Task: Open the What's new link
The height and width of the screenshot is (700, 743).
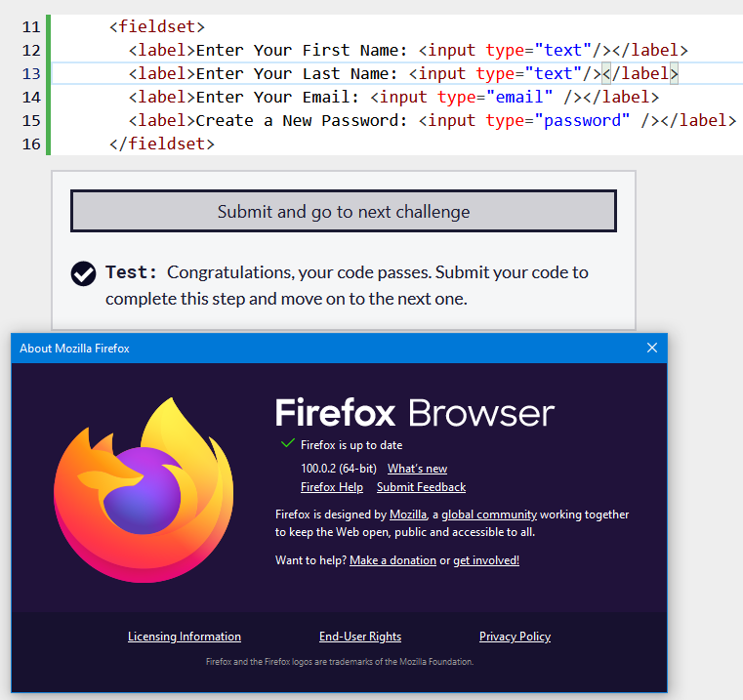Action: coord(417,469)
